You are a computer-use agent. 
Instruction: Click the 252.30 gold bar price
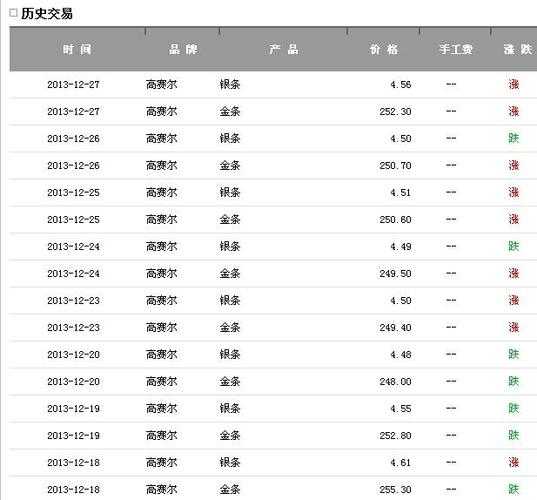pos(395,112)
